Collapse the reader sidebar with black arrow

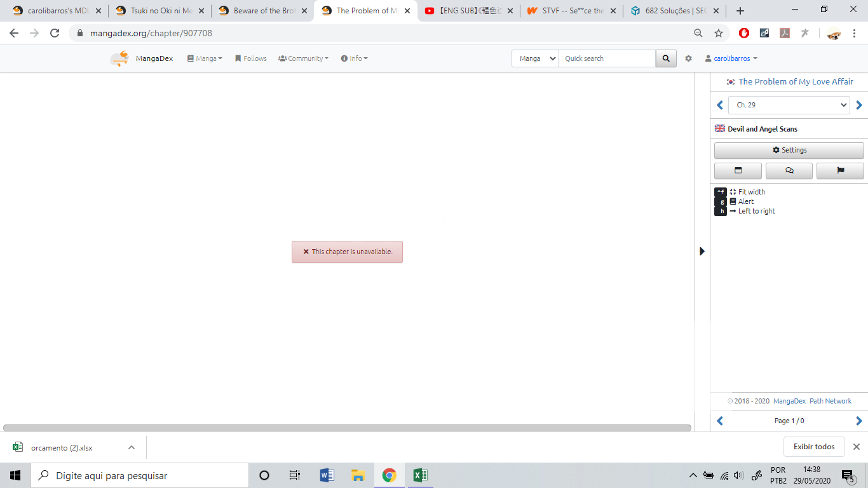pyautogui.click(x=702, y=251)
